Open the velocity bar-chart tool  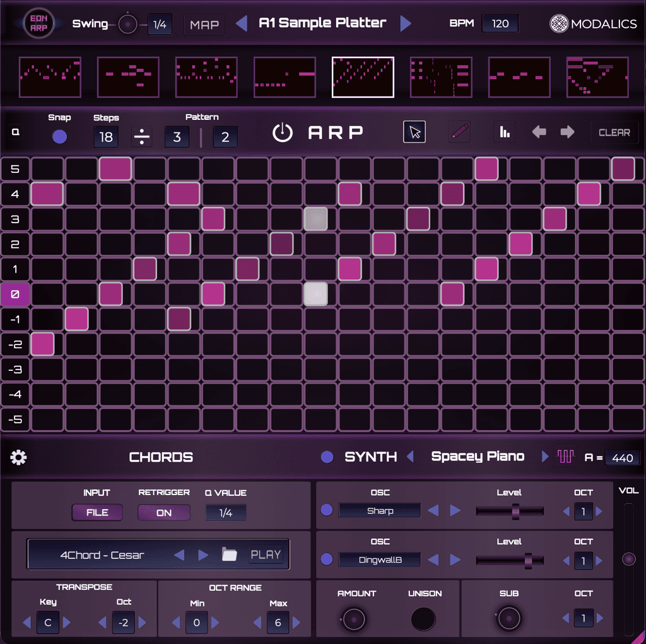pyautogui.click(x=504, y=132)
